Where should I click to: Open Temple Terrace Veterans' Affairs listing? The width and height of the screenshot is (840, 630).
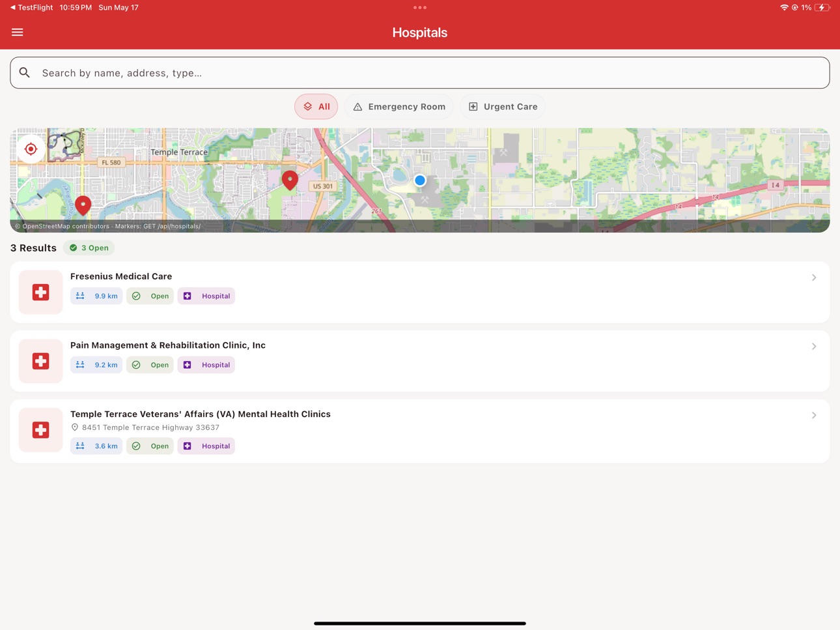point(420,431)
